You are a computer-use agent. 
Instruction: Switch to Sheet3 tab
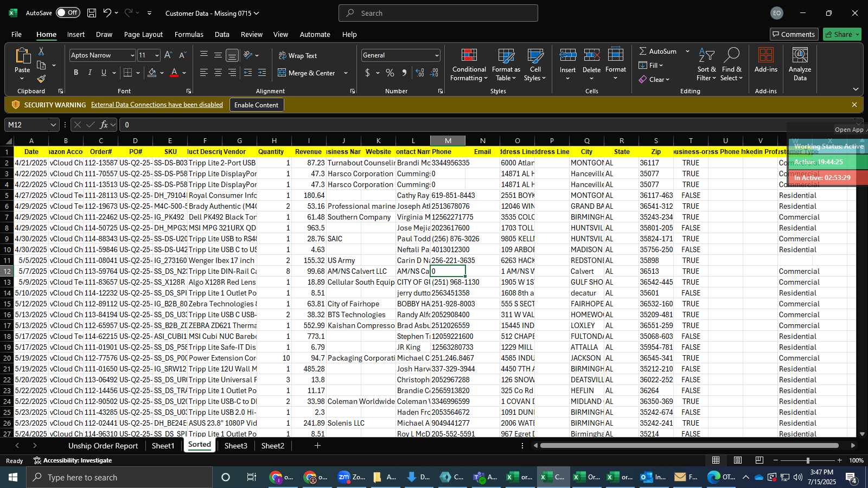[x=235, y=446]
